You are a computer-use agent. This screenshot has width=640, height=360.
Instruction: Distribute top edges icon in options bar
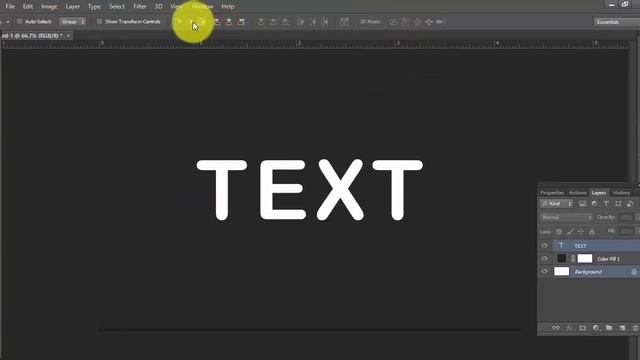[x=261, y=22]
